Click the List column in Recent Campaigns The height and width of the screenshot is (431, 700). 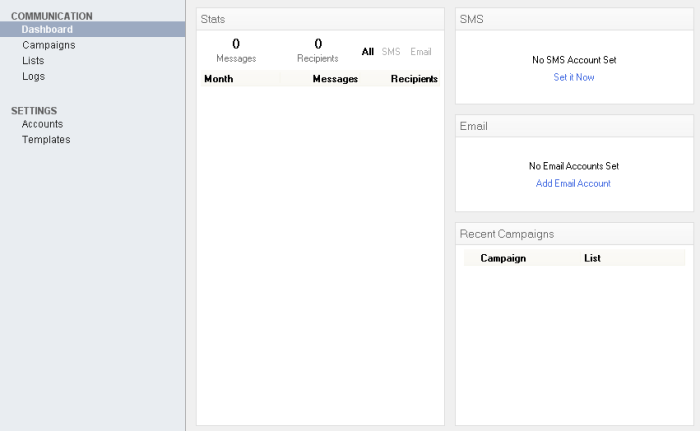592,258
